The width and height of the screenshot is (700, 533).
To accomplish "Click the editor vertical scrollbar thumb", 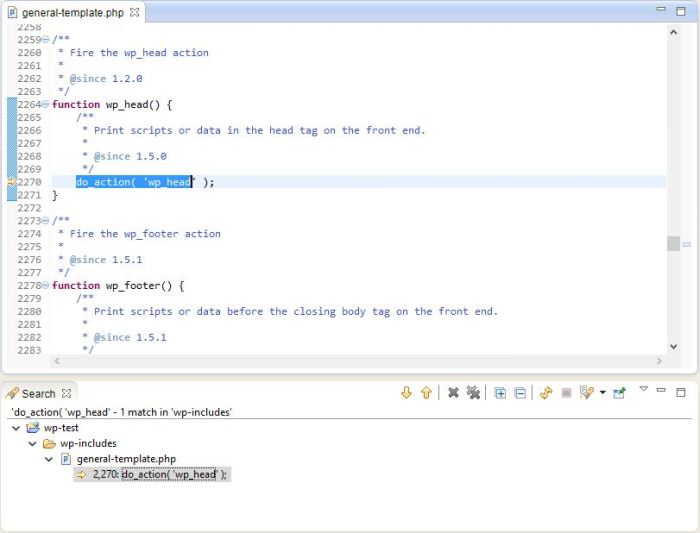I will [x=674, y=244].
